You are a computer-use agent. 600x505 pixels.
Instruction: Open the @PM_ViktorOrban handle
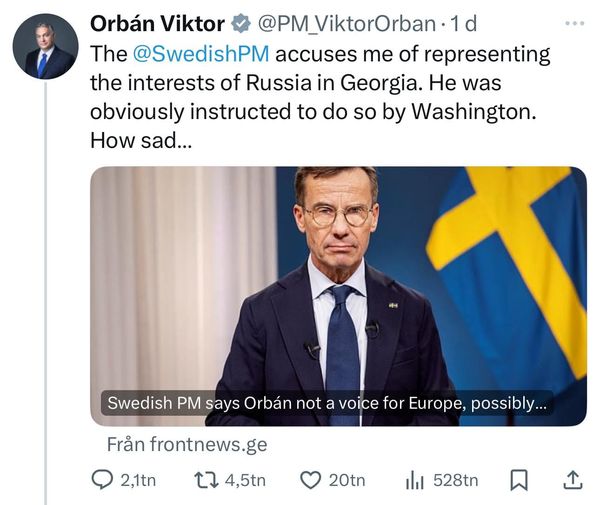(x=347, y=23)
